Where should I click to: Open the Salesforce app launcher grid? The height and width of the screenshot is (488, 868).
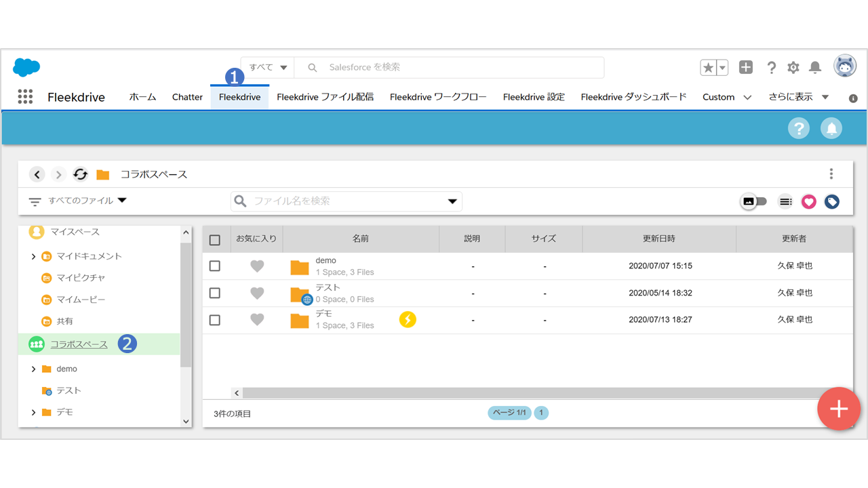tap(25, 97)
